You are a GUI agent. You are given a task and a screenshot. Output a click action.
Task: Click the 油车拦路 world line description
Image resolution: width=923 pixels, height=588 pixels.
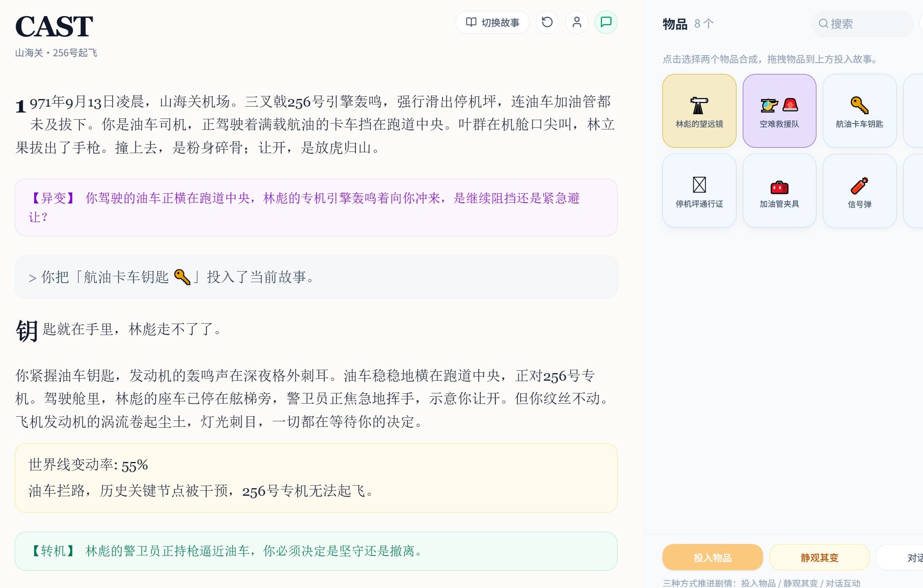pos(201,491)
